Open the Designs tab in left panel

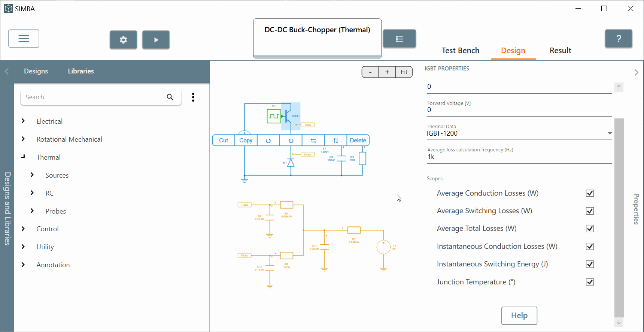pyautogui.click(x=36, y=71)
